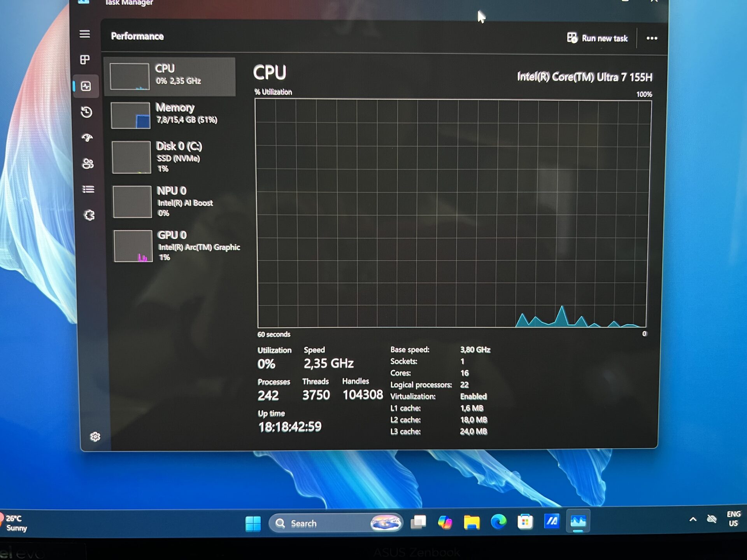Click Run new task button
Viewport: 747px width, 560px height.
[x=597, y=38]
